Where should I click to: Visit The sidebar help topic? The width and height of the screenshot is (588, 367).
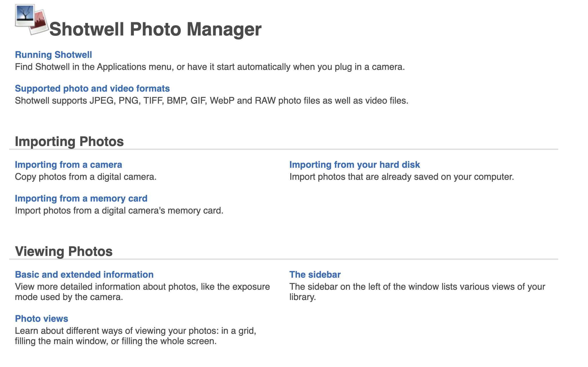pos(315,275)
